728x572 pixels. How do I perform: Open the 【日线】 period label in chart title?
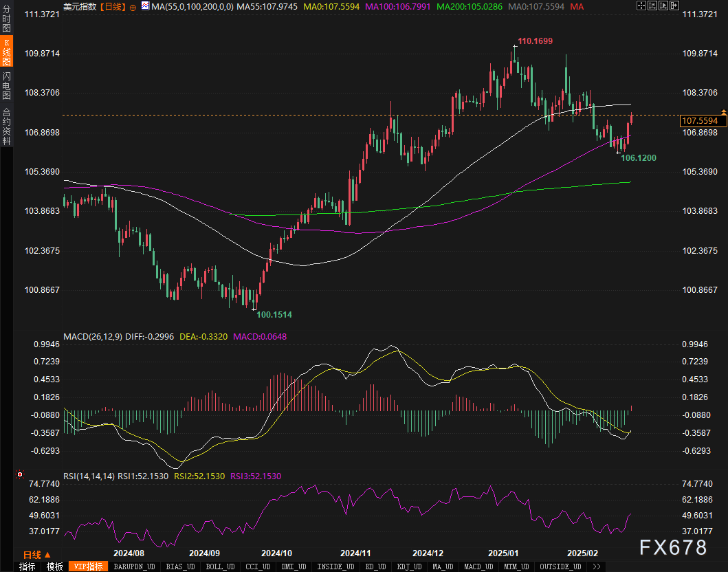pos(113,6)
